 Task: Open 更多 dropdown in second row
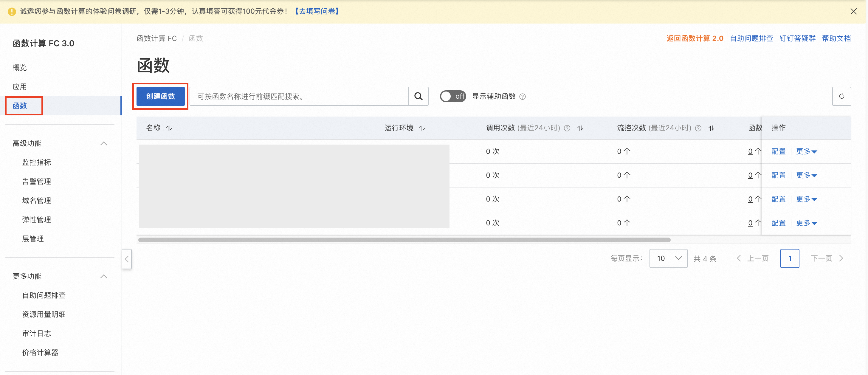pyautogui.click(x=806, y=175)
